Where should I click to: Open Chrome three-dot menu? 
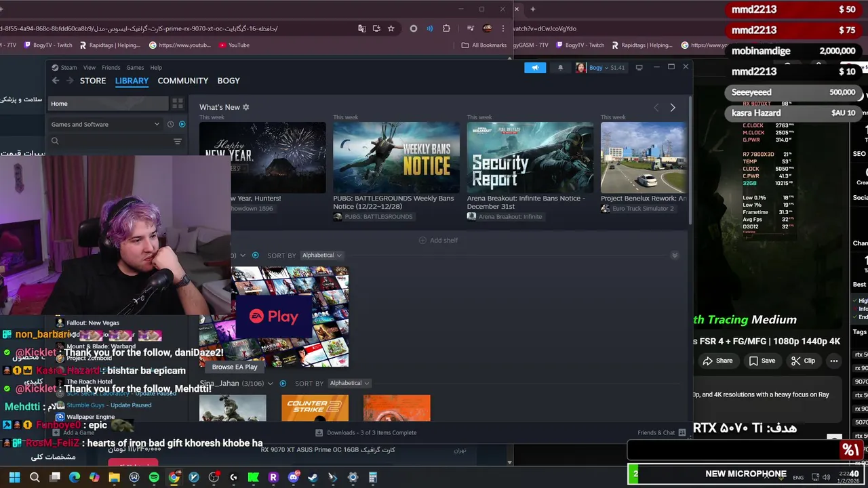pyautogui.click(x=503, y=28)
